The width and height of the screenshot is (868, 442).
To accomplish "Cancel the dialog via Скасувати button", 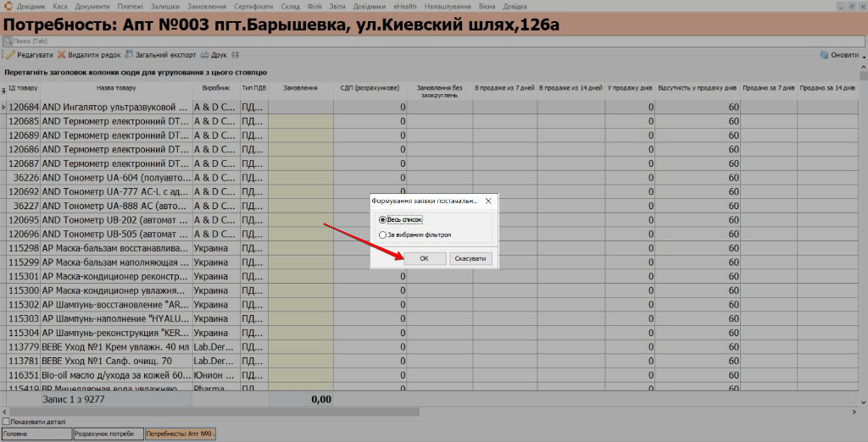I will coord(470,258).
